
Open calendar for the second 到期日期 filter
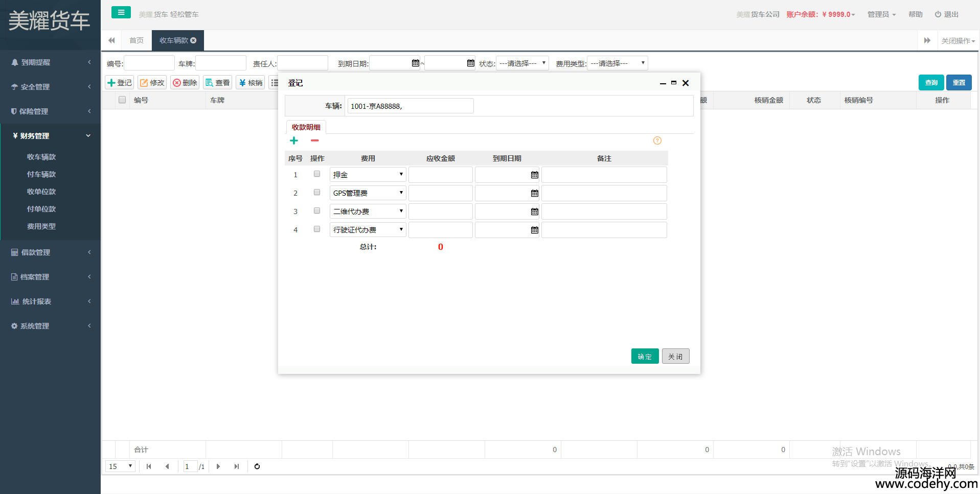click(x=471, y=63)
